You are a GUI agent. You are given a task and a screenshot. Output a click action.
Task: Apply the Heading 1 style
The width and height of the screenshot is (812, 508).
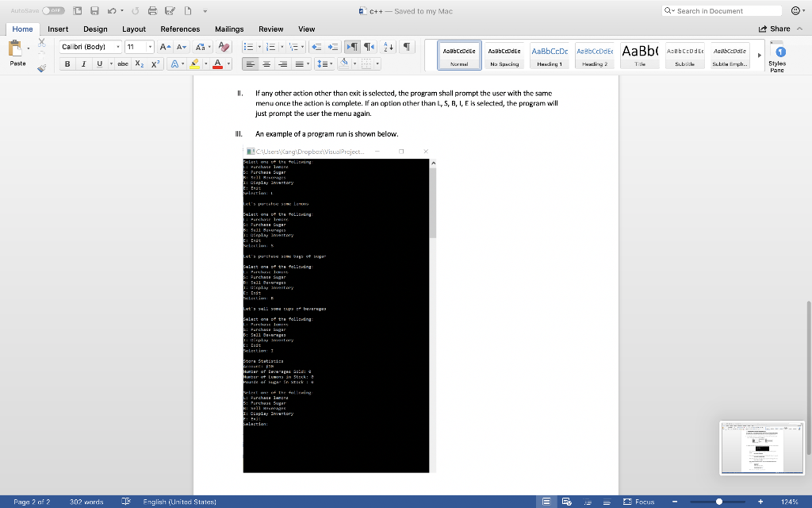click(550, 55)
